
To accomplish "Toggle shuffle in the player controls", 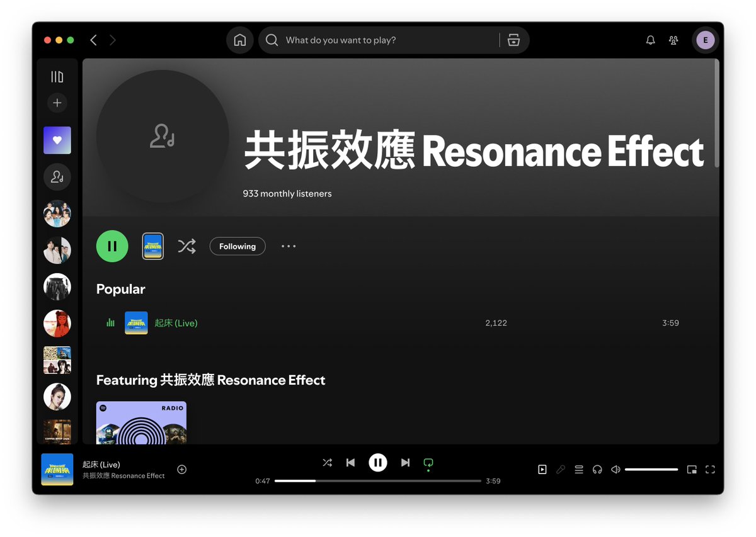I will pos(327,463).
